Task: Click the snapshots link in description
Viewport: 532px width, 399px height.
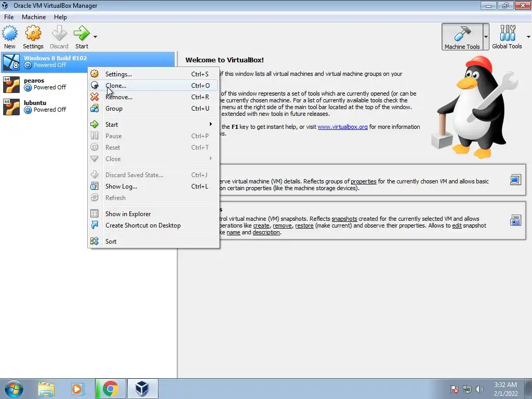Action: point(344,219)
